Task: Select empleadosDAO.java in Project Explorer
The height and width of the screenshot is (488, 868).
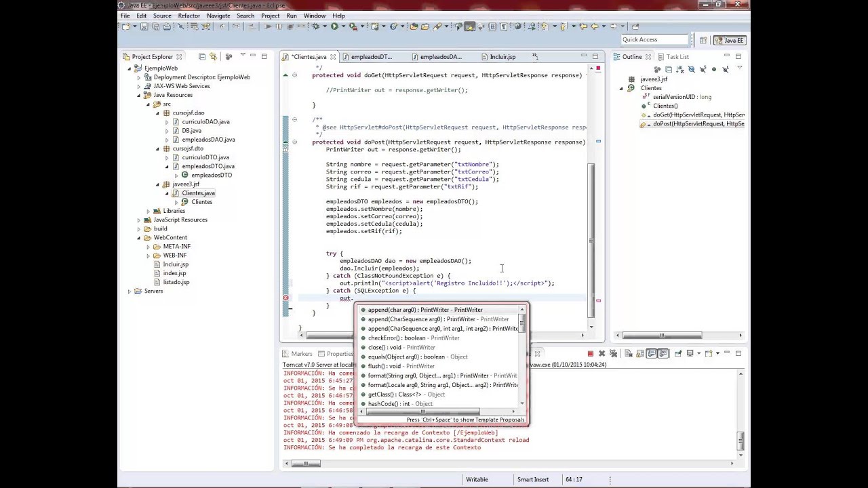Action: [208, 140]
